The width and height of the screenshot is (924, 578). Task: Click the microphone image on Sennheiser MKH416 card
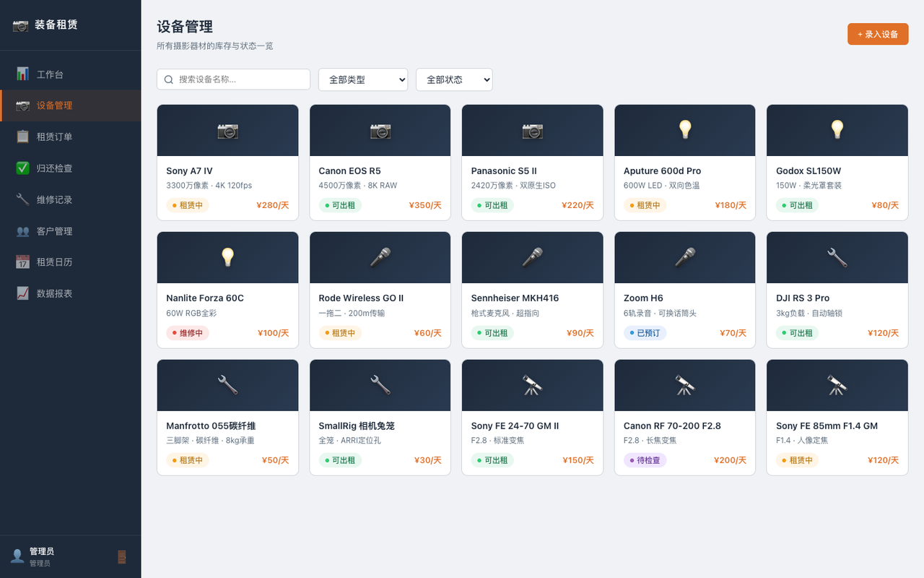pyautogui.click(x=533, y=257)
